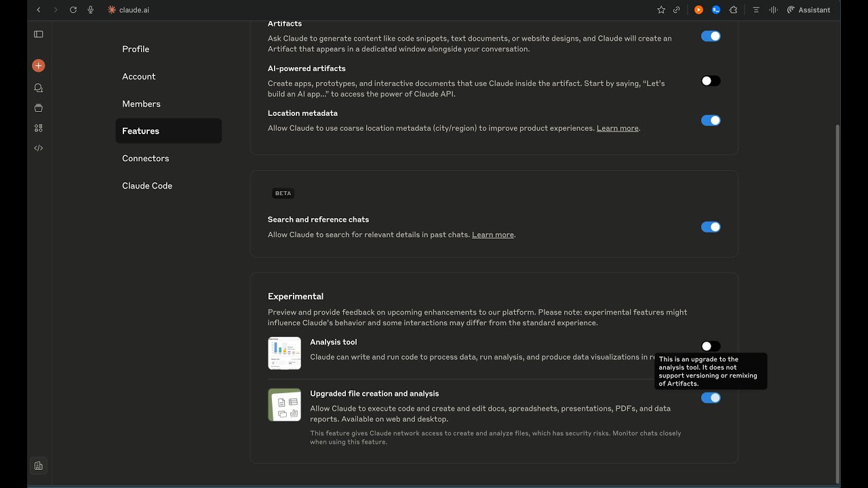Go to the Connectors settings tab
The image size is (868, 488).
[146, 159]
